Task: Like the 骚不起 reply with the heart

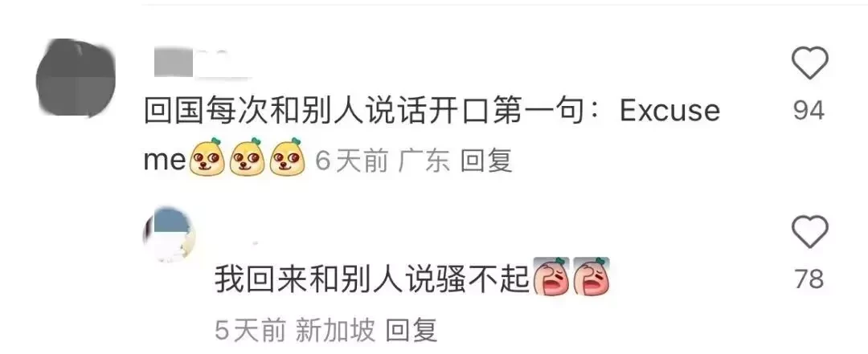Action: (x=810, y=232)
